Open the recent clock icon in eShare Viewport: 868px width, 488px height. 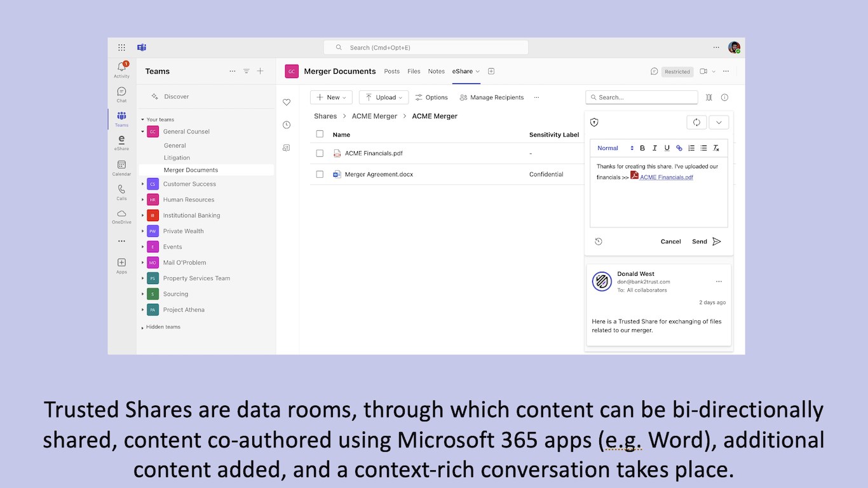(x=287, y=125)
